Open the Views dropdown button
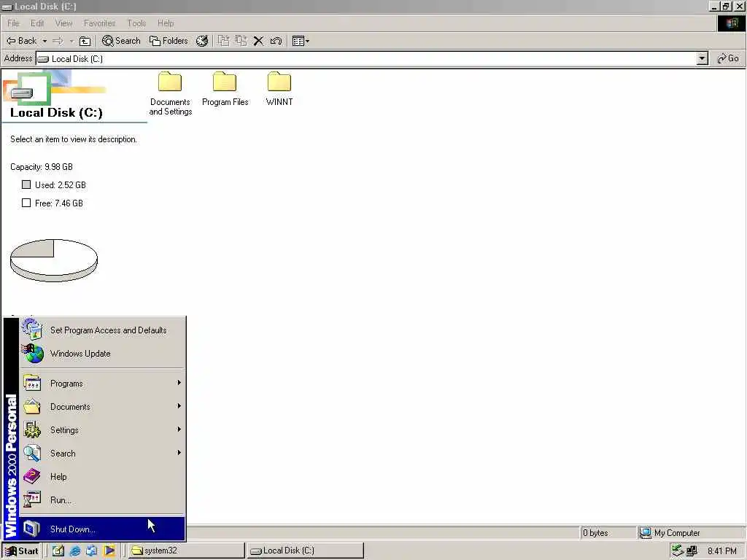Image resolution: width=747 pixels, height=560 pixels. coord(301,41)
